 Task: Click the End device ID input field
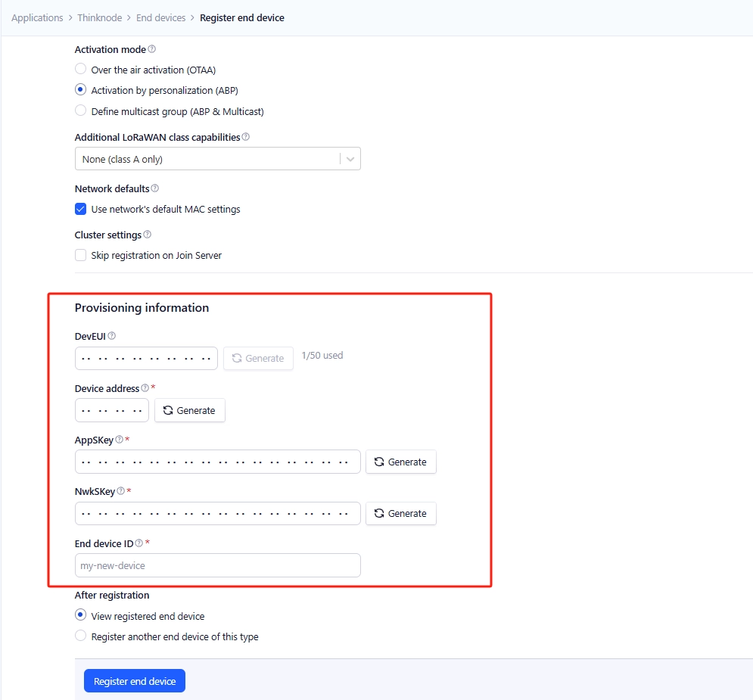217,565
